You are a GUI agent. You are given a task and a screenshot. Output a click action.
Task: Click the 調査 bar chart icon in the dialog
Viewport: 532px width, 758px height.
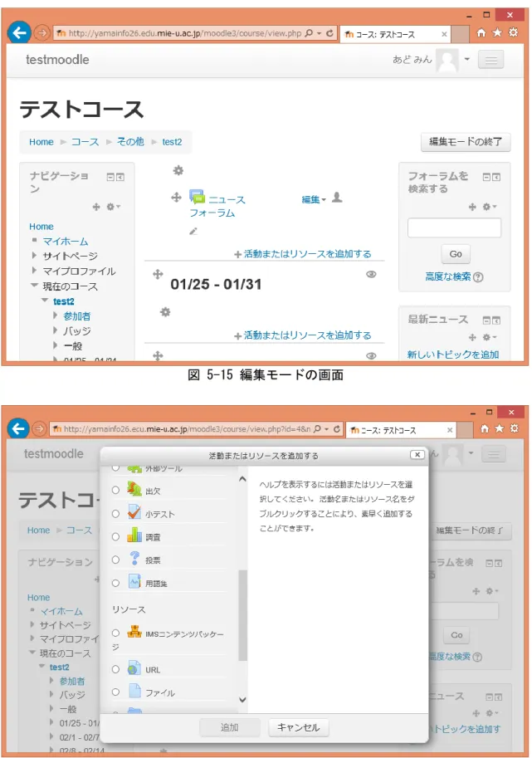pyautogui.click(x=134, y=535)
